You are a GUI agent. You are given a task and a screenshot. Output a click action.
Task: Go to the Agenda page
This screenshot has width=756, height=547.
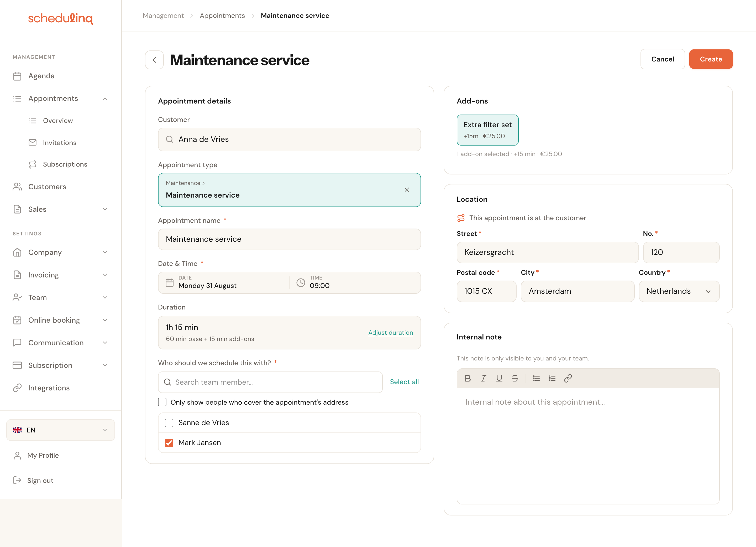pyautogui.click(x=41, y=76)
